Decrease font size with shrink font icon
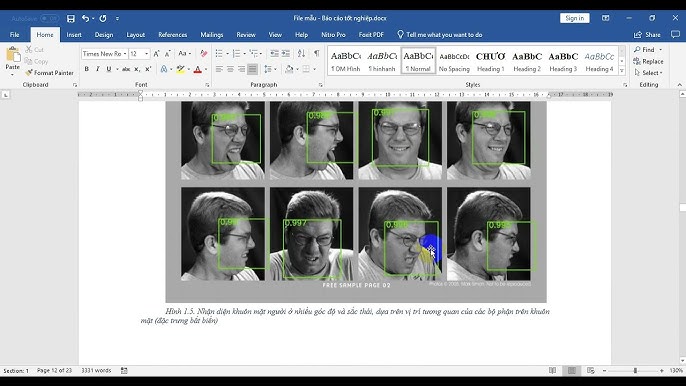This screenshot has width=686, height=386. click(168, 53)
